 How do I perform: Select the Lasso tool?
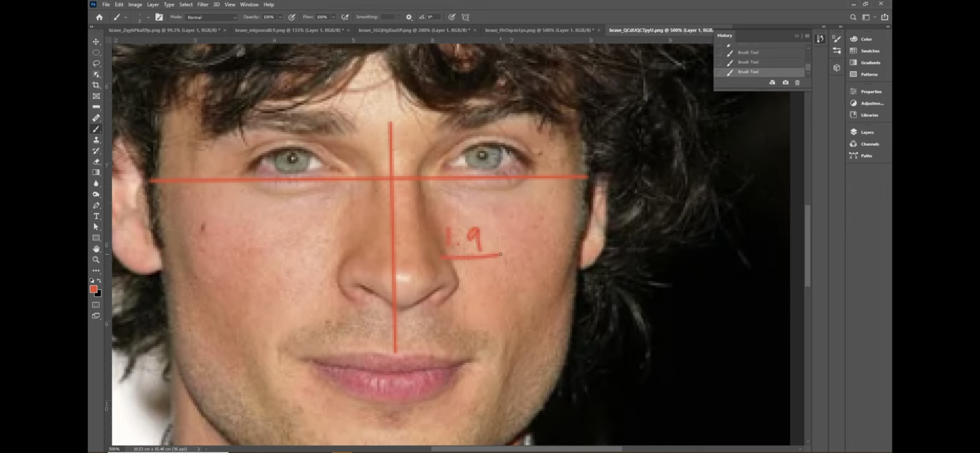(x=96, y=63)
